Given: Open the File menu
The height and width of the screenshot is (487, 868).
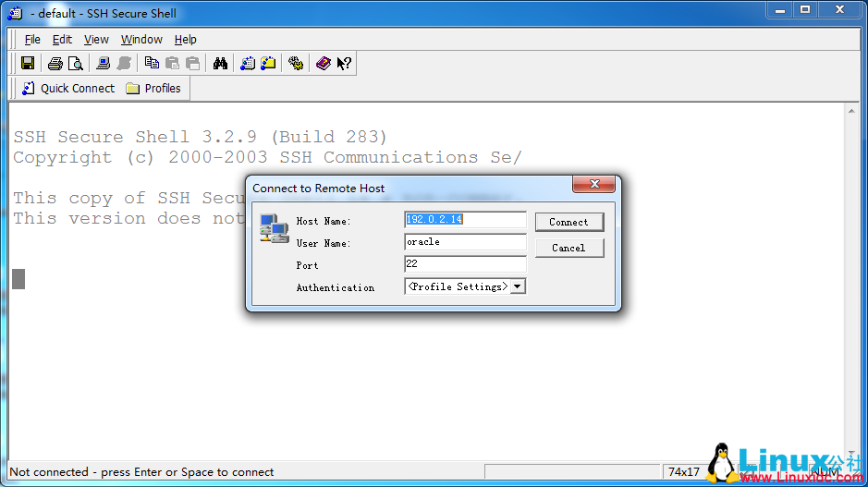Looking at the screenshot, I should [x=32, y=40].
